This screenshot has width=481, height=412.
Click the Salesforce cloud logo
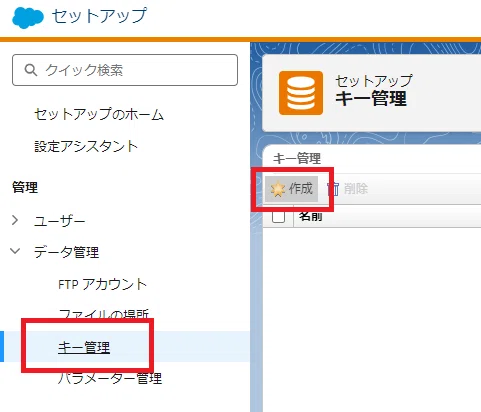pos(28,17)
